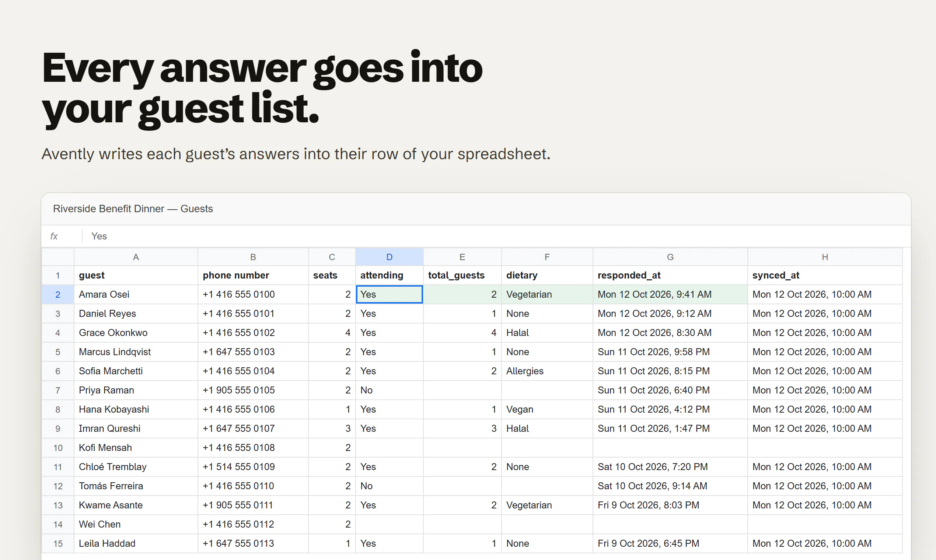Click the 'total_guests' header cell

coord(462,276)
